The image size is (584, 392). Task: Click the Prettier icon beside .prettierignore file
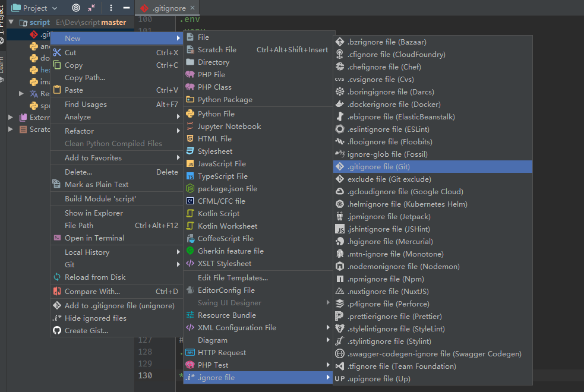click(x=340, y=317)
